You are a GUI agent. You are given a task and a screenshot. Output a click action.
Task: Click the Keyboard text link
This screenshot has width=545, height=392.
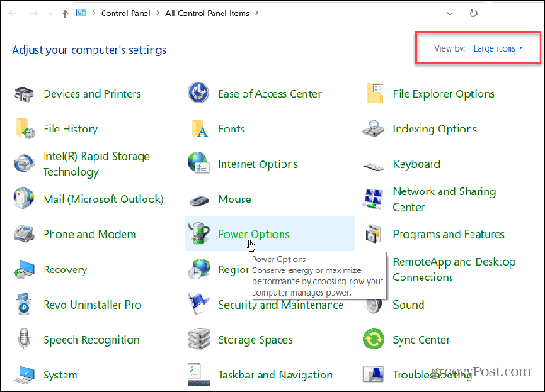416,164
